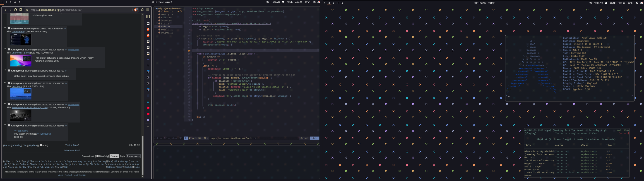644x181 pixels.
Task: Open post menu arrow for No.106839759
Action: tap(66, 71)
